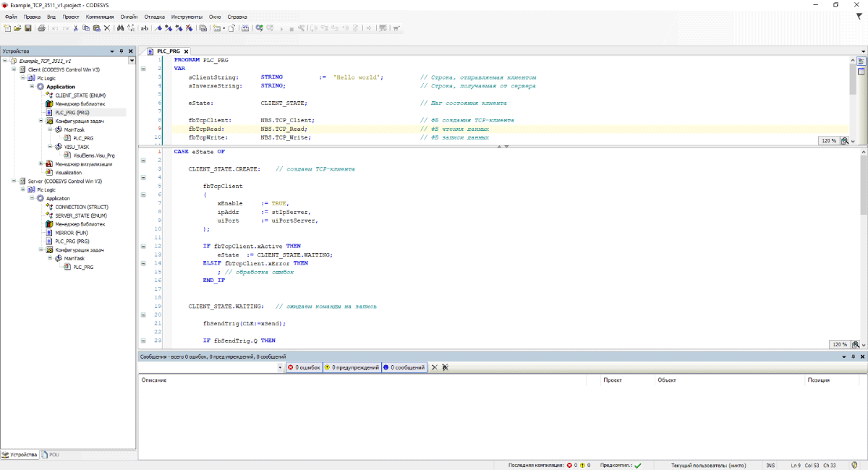The height and width of the screenshot is (470, 868).
Task: Close the PLC_PRG editor tab
Action: pos(186,51)
